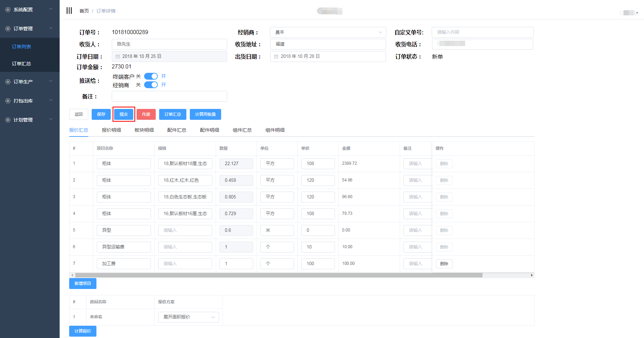Select 订单汇总 in the sidebar submenu

click(21, 64)
